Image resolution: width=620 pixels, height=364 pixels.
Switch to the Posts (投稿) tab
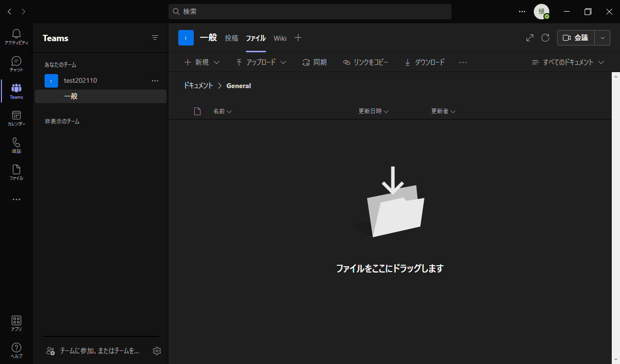232,38
